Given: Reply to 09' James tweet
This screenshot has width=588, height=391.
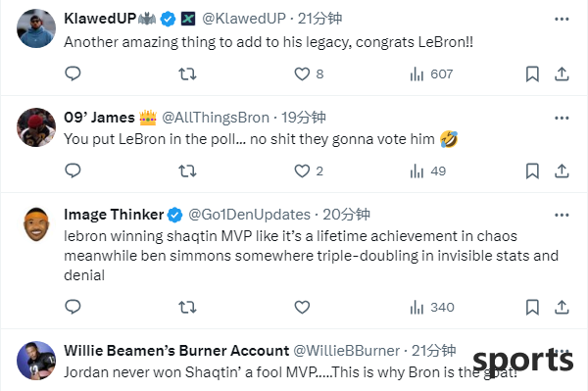Looking at the screenshot, I should [x=73, y=171].
